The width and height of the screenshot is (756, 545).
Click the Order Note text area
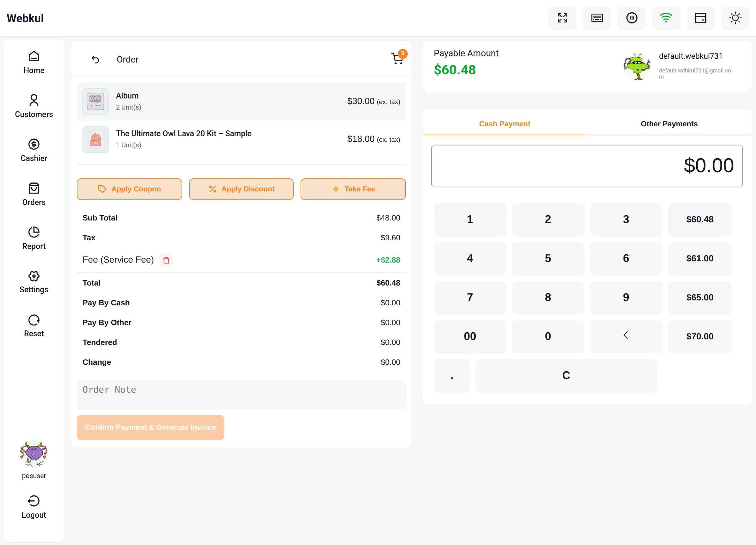[x=241, y=395]
